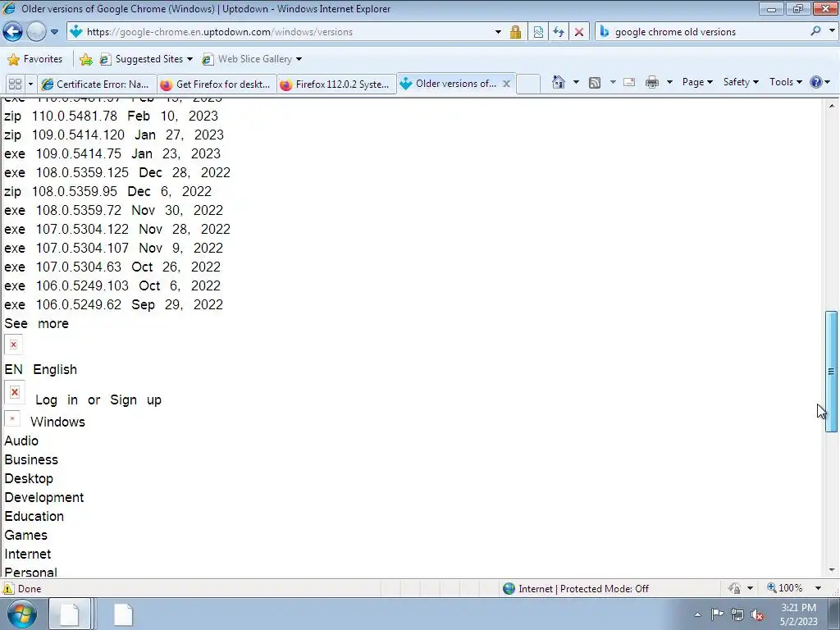Viewport: 840px width, 630px height.
Task: Expand the Print options dropdown arrow
Action: [669, 82]
